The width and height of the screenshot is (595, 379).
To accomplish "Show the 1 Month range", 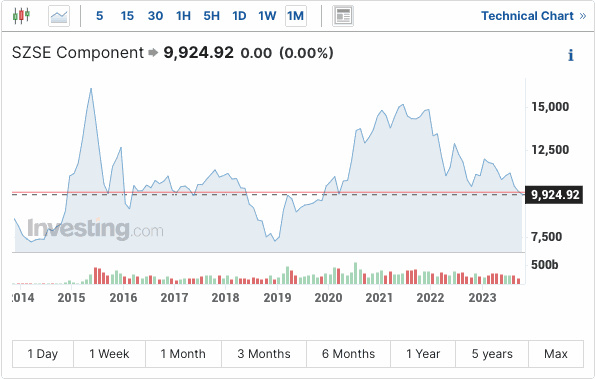I will (x=183, y=354).
